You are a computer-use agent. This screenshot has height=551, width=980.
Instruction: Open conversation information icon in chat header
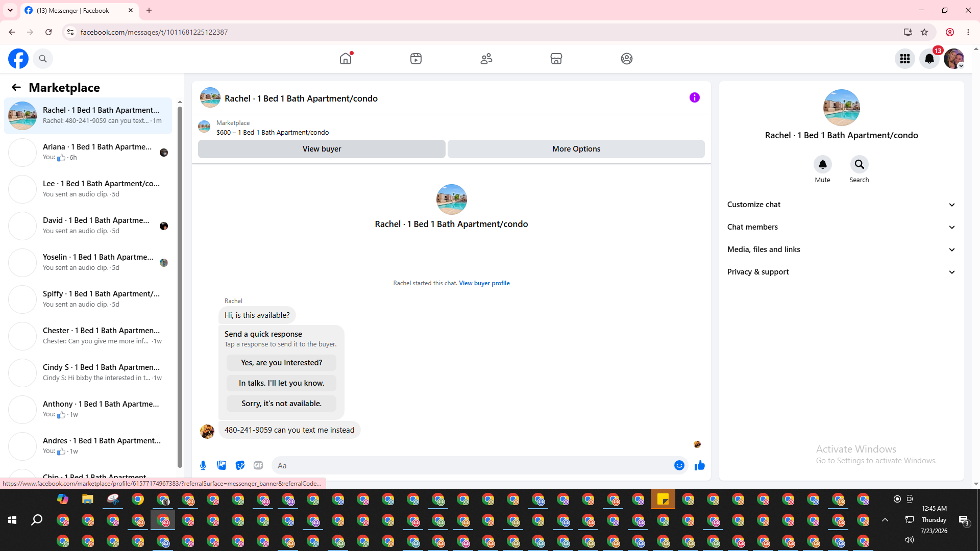[x=695, y=97]
